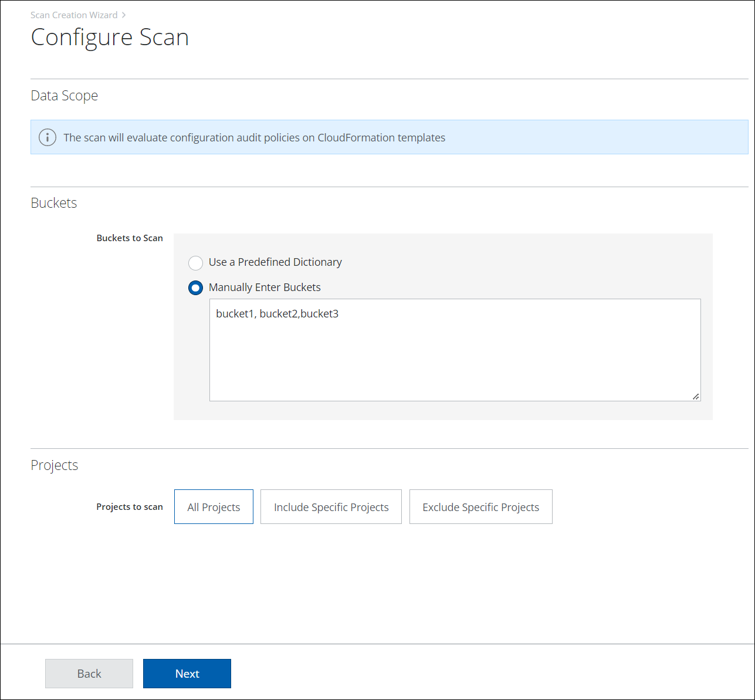755x700 pixels.
Task: Choose Include Specific Projects option
Action: click(x=331, y=507)
